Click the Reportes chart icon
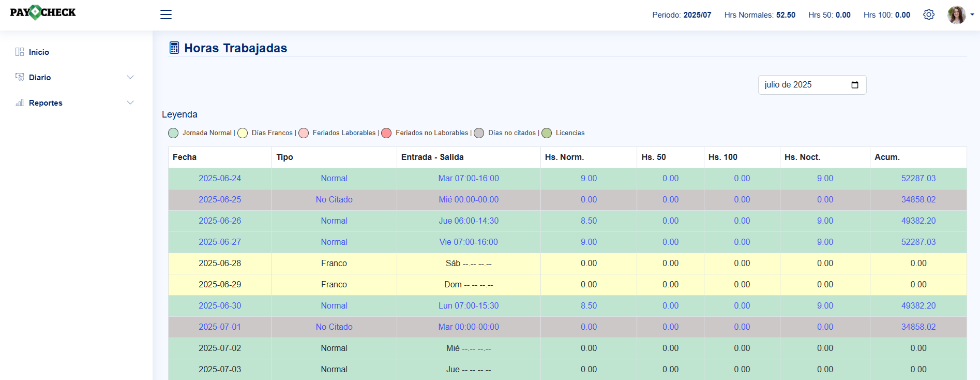Image resolution: width=980 pixels, height=380 pixels. (20, 103)
